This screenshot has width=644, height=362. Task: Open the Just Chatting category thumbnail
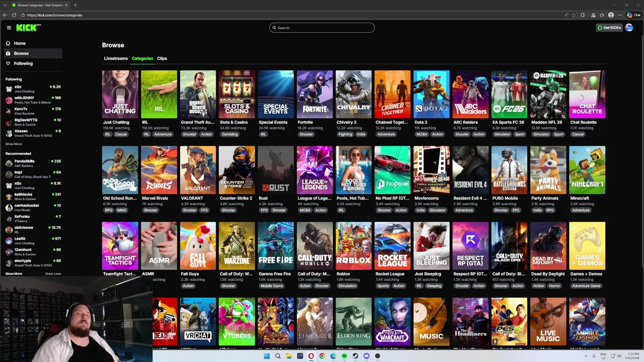tap(120, 94)
